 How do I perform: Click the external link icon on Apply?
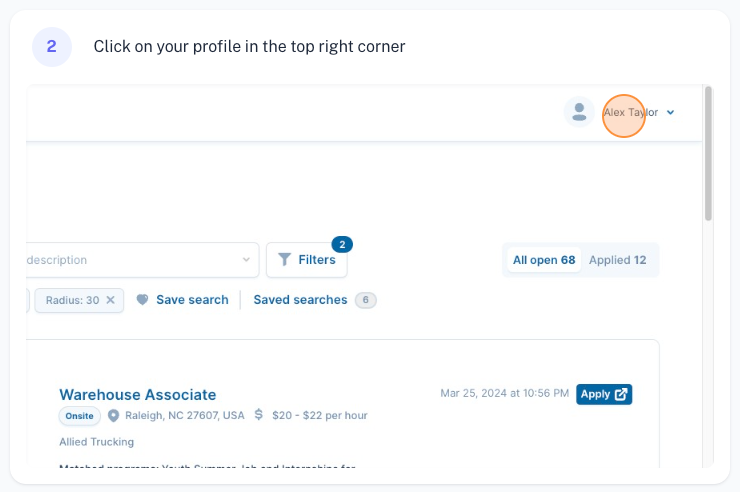tap(621, 394)
